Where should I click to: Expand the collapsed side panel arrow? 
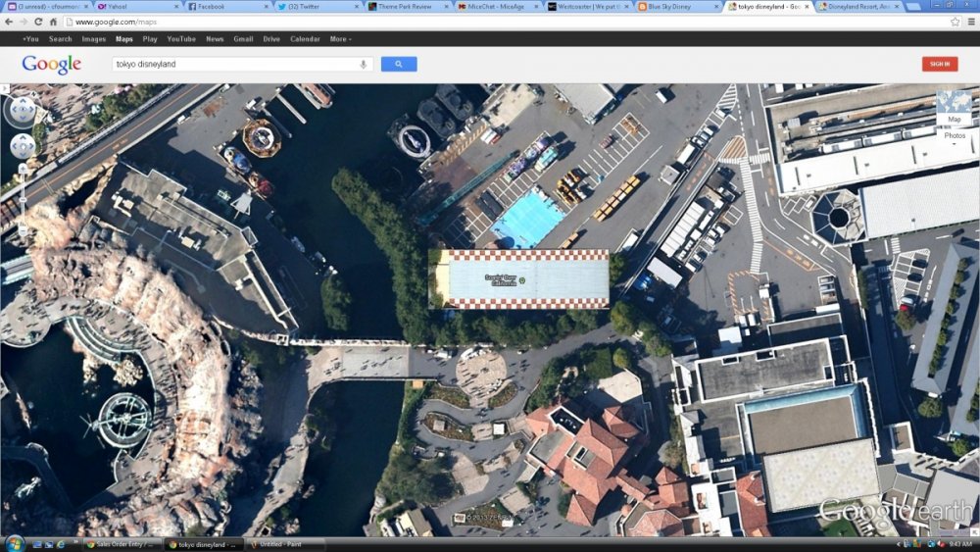point(5,89)
